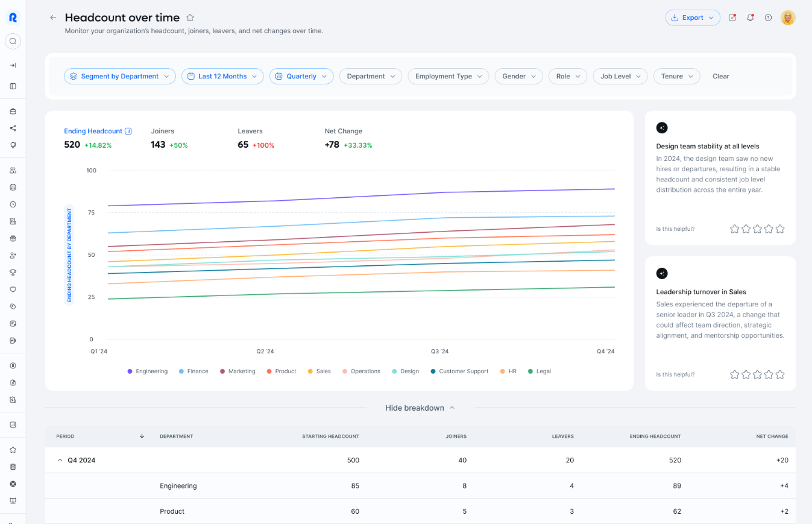This screenshot has width=812, height=524.
Task: Open your profile avatar at top right
Action: pos(788,17)
